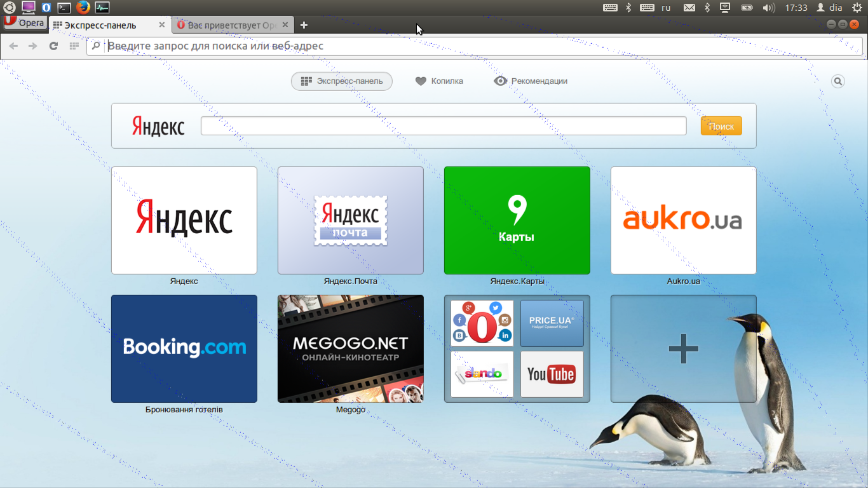The height and width of the screenshot is (488, 868).
Task: Open the dia user account menu
Action: [x=829, y=8]
